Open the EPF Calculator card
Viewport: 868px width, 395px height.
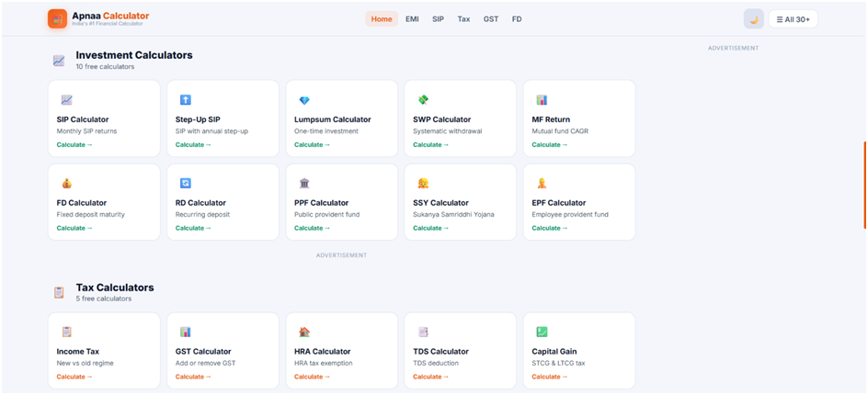coord(579,202)
